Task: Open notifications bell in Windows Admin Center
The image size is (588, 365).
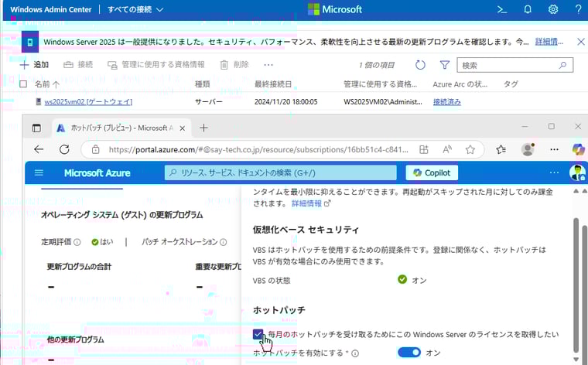Action: click(x=528, y=10)
